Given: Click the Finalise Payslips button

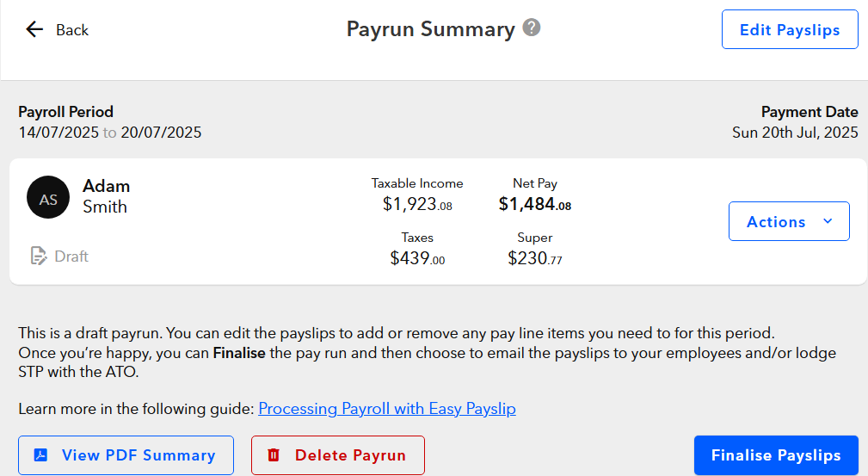Looking at the screenshot, I should (776, 455).
